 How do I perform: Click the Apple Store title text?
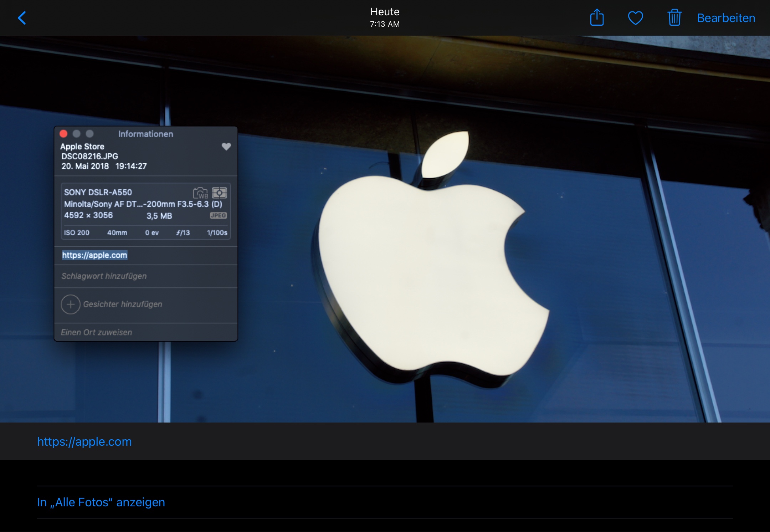coord(82,147)
